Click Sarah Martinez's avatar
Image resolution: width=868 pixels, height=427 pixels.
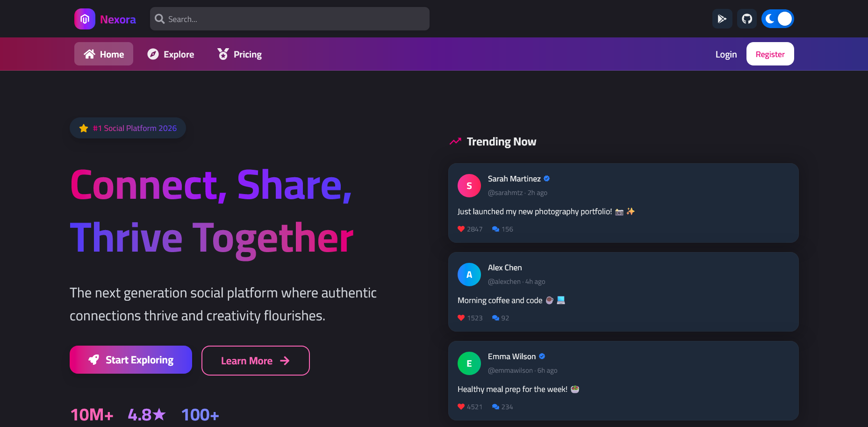pos(469,186)
